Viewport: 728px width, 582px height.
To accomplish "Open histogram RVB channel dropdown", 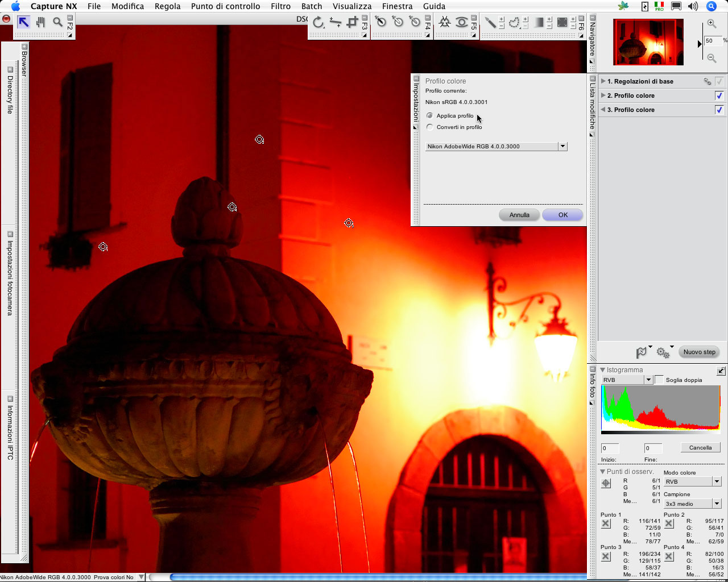I will point(627,380).
